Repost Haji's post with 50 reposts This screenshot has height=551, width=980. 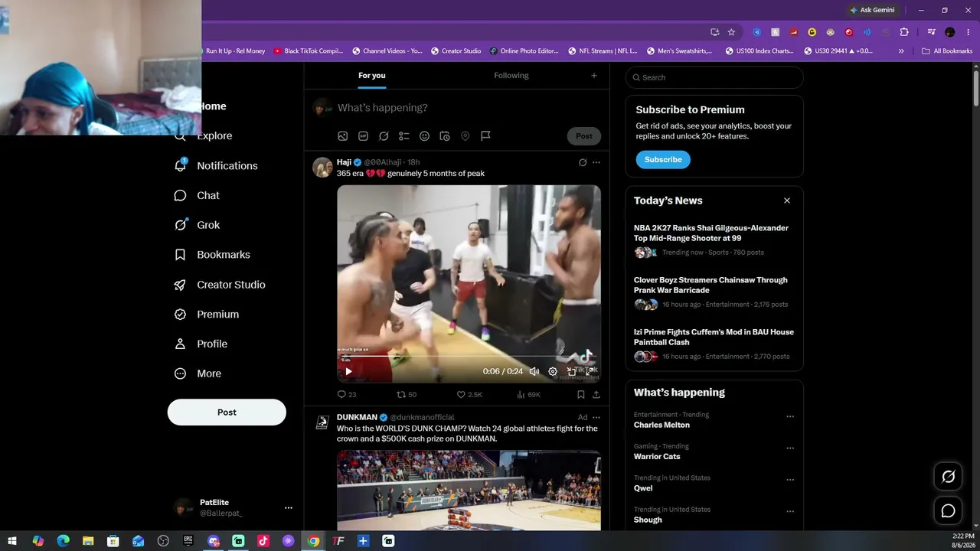[x=407, y=395]
